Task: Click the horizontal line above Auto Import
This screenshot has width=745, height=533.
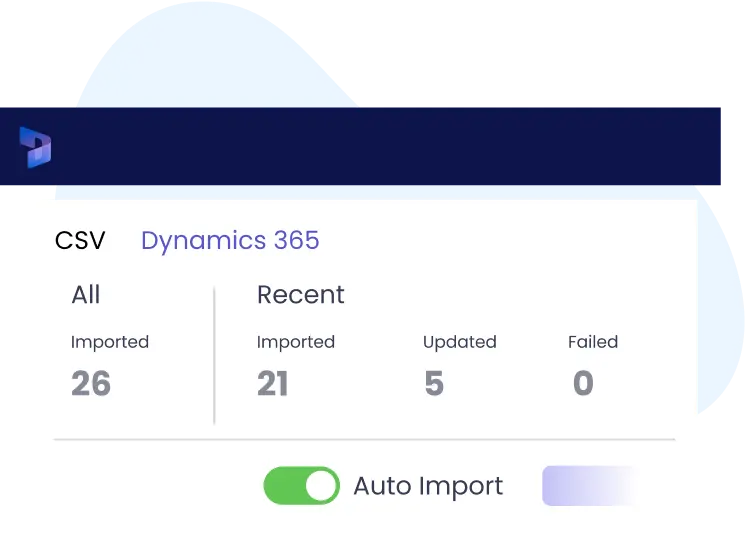Action: (364, 439)
